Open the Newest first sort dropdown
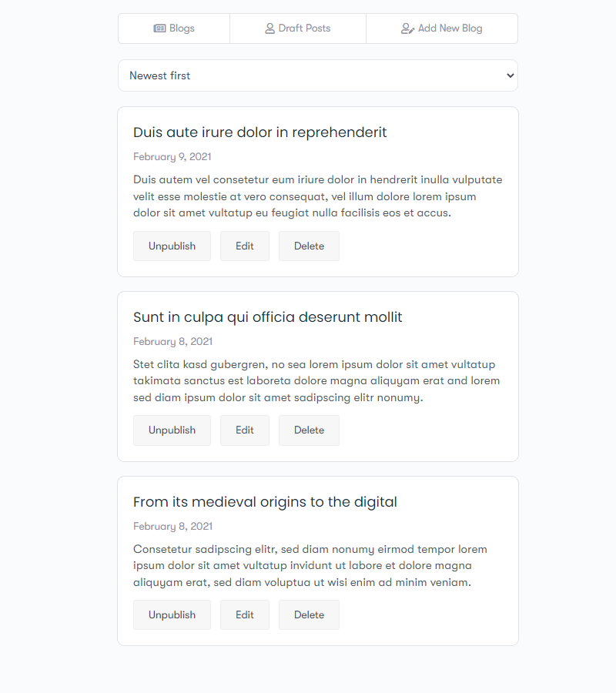Viewport: 616px width, 693px height. 317,75
